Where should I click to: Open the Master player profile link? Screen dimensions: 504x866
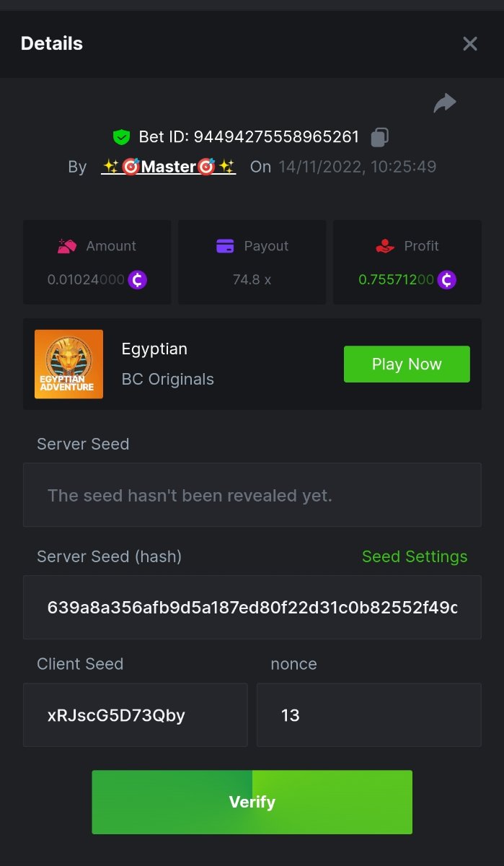click(x=169, y=167)
